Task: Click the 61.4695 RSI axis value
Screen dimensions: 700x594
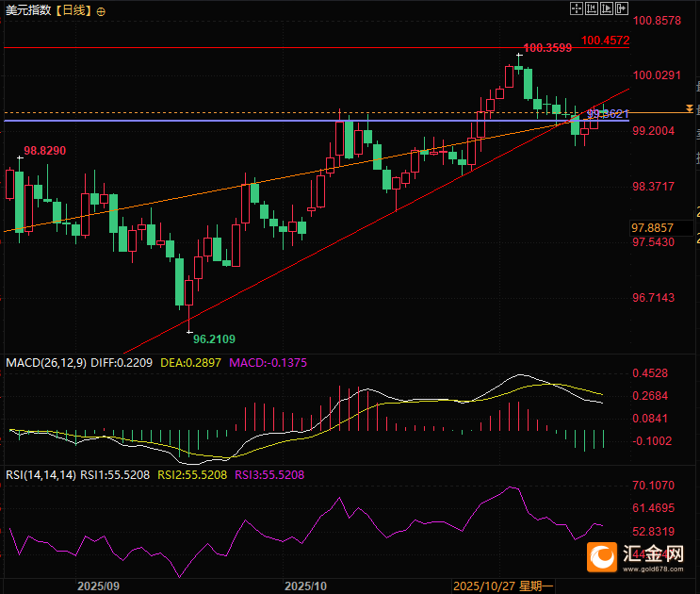Action: (654, 508)
